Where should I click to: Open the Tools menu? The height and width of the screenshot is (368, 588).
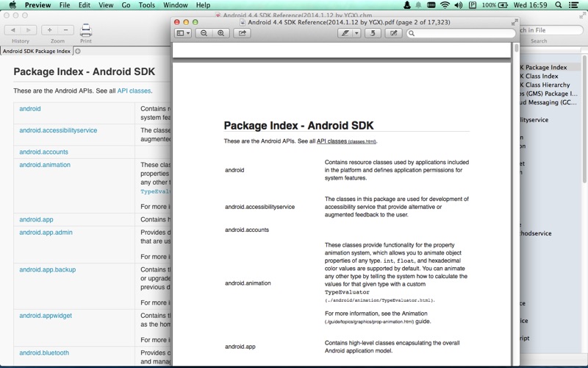(x=146, y=5)
